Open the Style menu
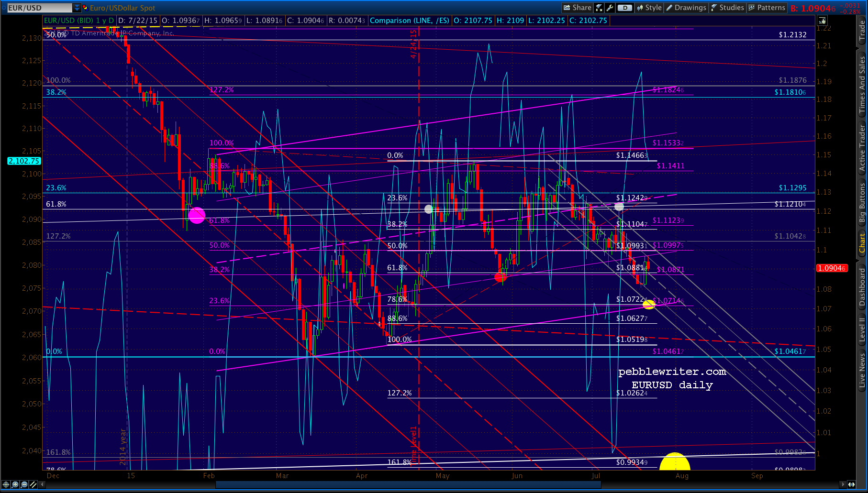This screenshot has width=868, height=493. [649, 8]
